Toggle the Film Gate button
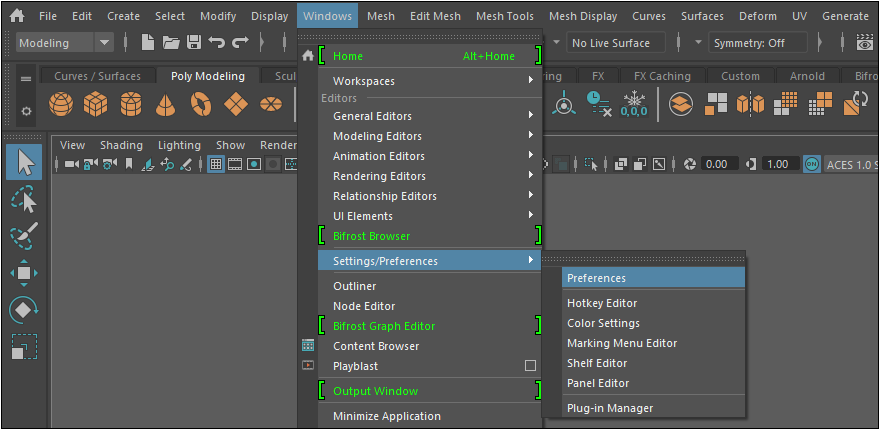The height and width of the screenshot is (430, 880). coord(235,164)
